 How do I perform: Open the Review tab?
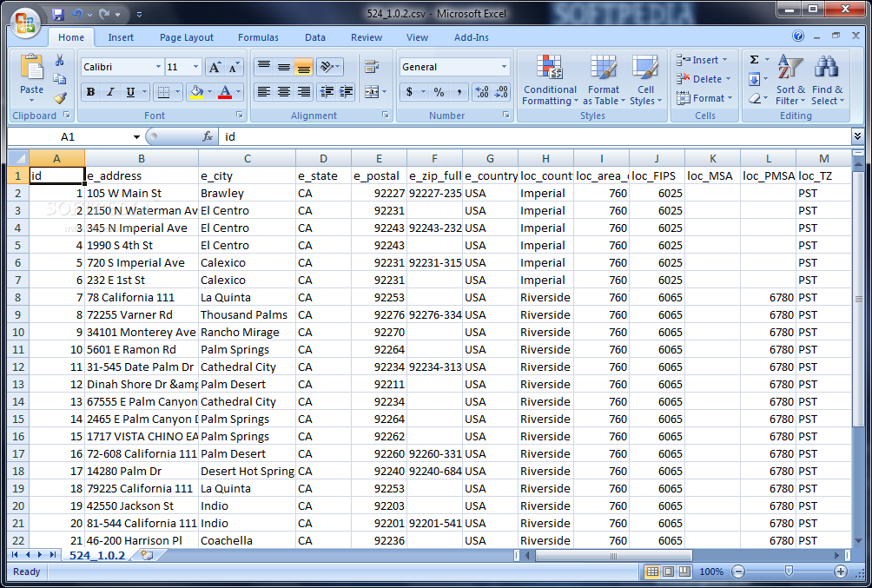(366, 37)
